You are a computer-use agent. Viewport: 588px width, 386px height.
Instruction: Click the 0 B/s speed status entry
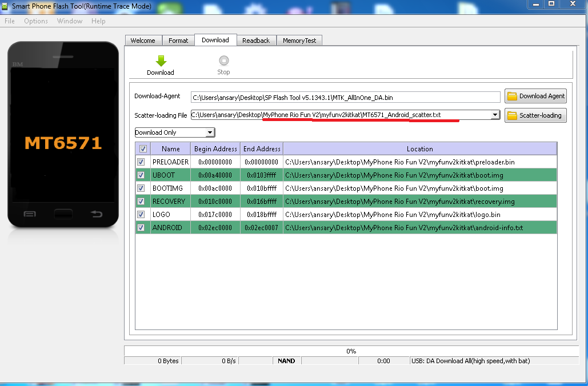[x=210, y=361]
